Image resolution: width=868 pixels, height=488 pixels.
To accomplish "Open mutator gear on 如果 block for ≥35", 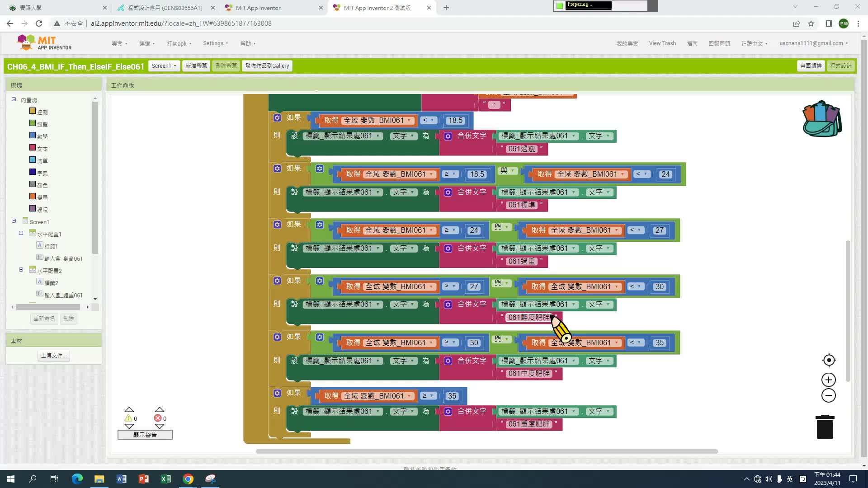I will coord(277,393).
